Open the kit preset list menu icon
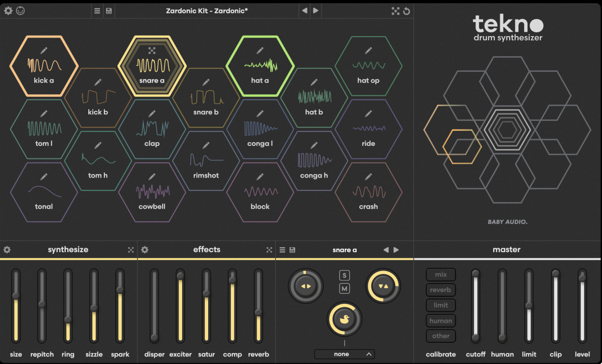This screenshot has height=364, width=602. pos(97,11)
